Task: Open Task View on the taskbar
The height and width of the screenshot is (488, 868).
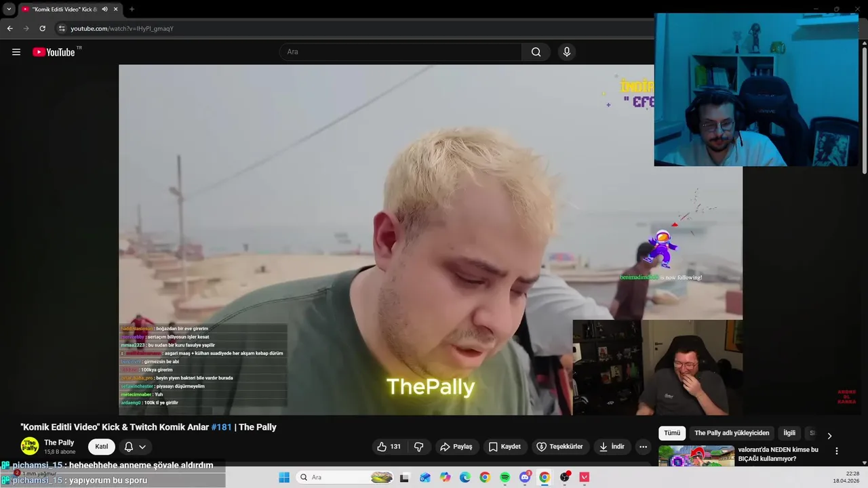Action: (x=404, y=477)
